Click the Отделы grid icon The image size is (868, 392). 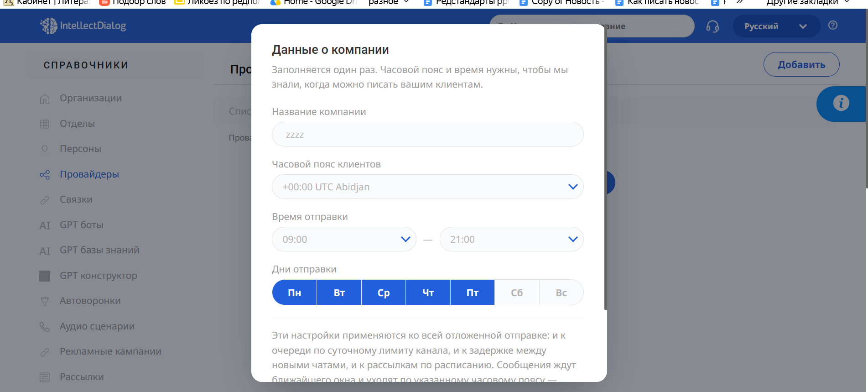(x=45, y=124)
